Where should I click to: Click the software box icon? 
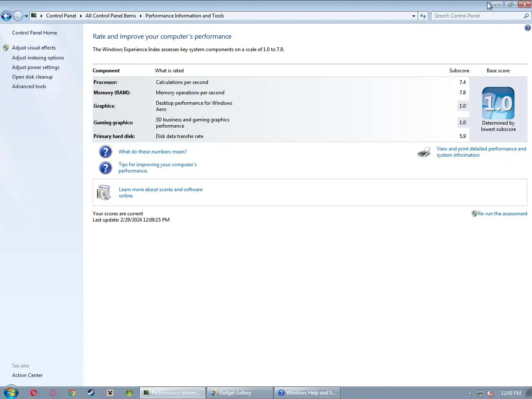click(104, 192)
